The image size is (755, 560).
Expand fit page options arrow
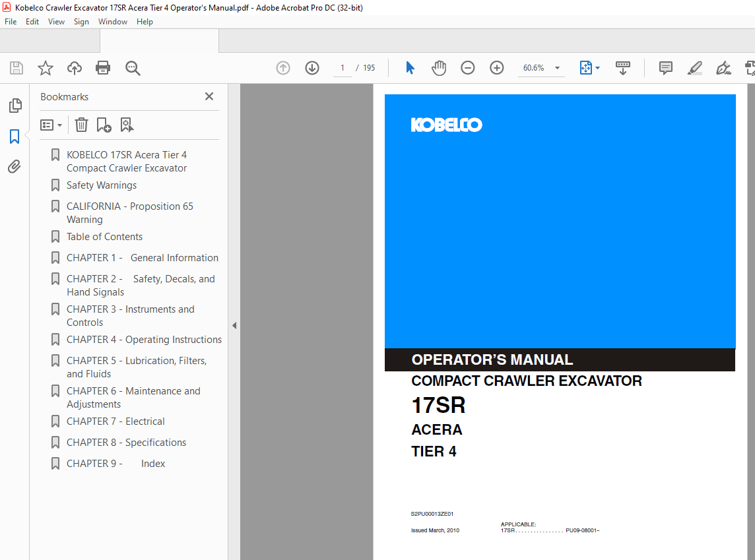pos(597,68)
